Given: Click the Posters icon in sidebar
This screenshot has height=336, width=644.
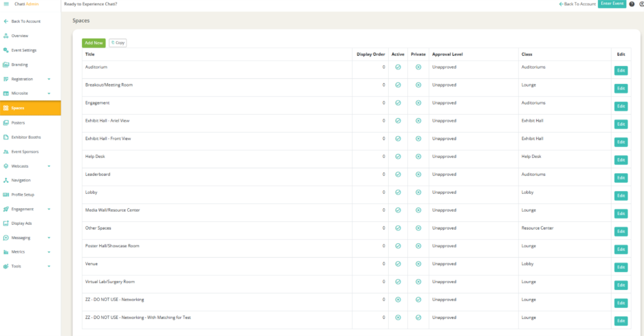Looking at the screenshot, I should (6, 122).
